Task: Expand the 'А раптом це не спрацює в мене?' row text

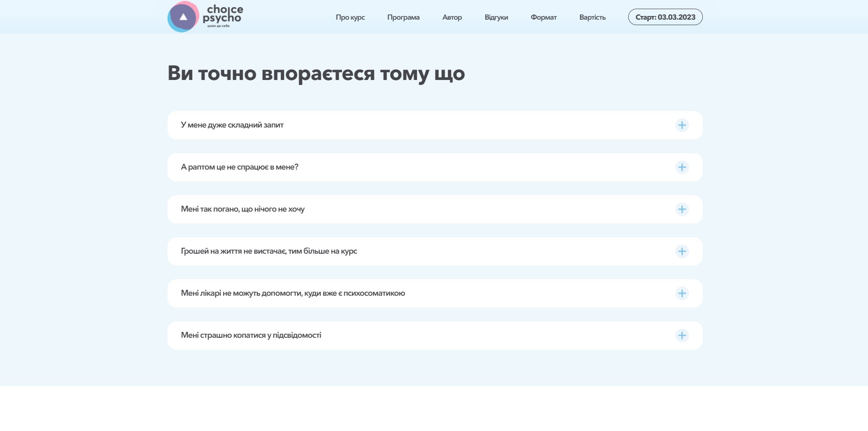Action: tap(239, 167)
